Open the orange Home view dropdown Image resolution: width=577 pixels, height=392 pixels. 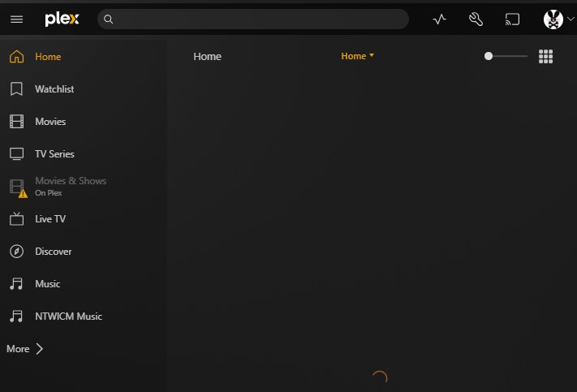(357, 56)
